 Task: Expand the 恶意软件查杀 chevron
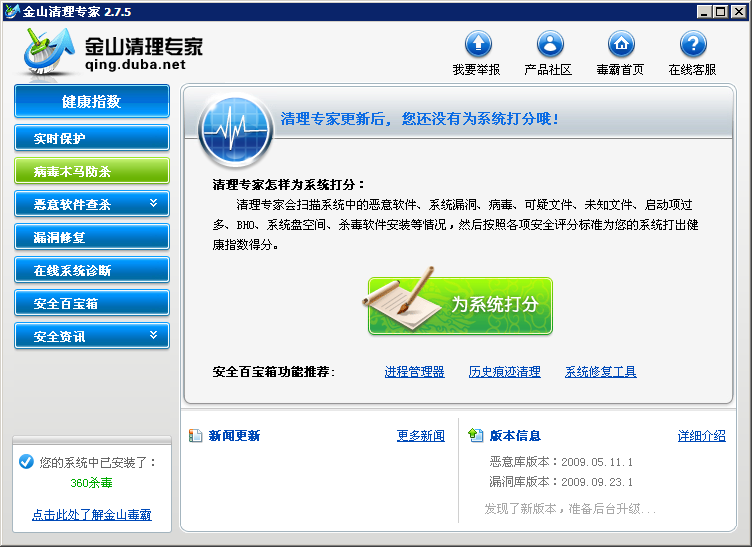153,203
